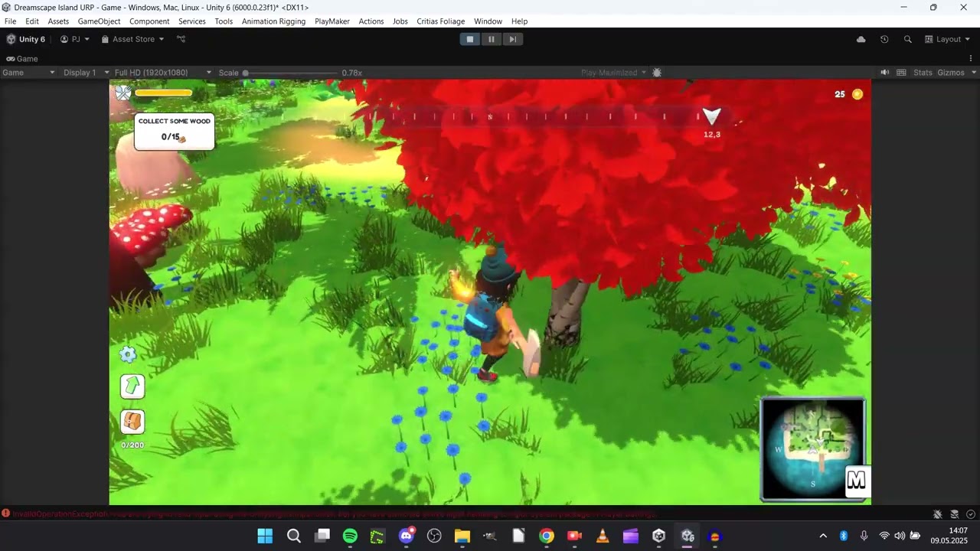Screen dimensions: 980x551
Task: Open the Window menu
Action: click(488, 21)
